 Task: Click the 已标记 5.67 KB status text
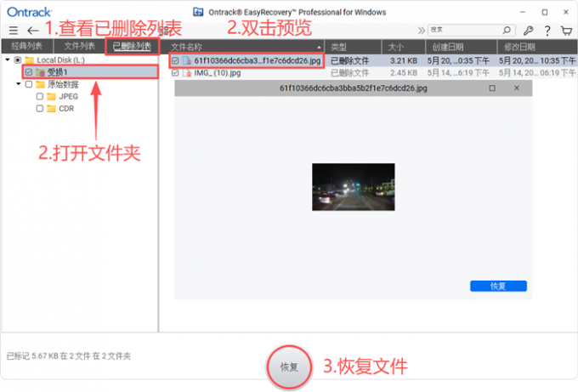(x=69, y=356)
